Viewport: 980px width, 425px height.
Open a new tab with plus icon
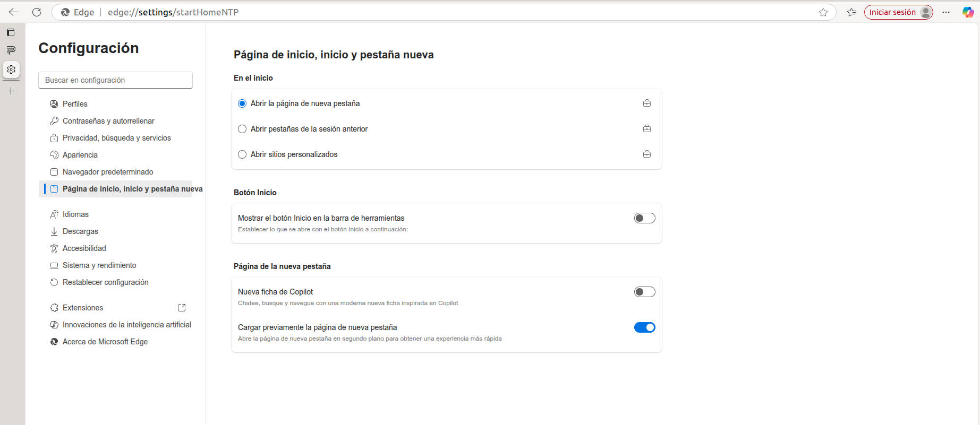click(11, 91)
